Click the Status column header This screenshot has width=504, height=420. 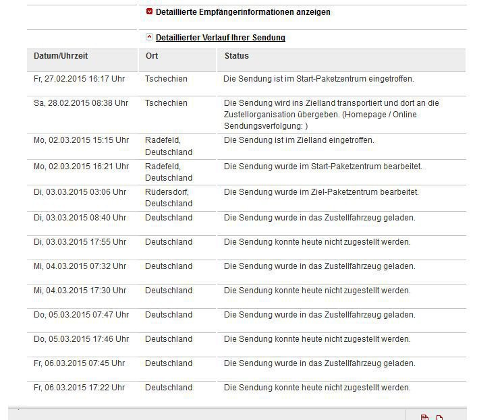(236, 56)
